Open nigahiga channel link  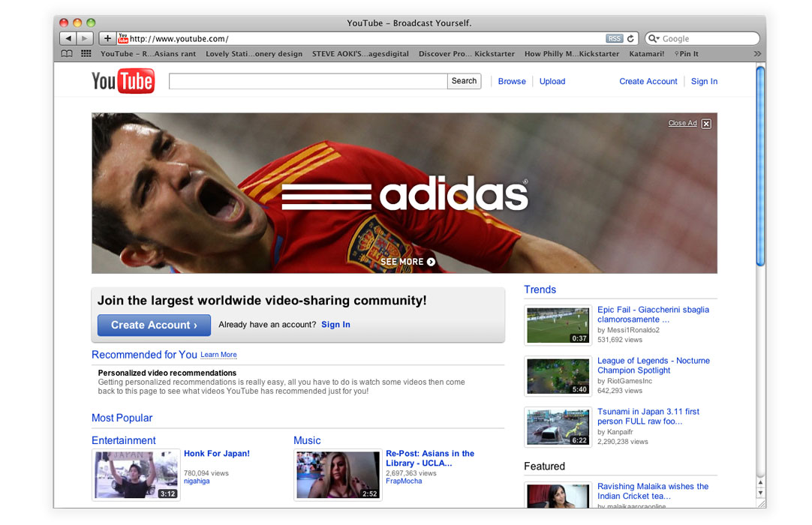(197, 481)
